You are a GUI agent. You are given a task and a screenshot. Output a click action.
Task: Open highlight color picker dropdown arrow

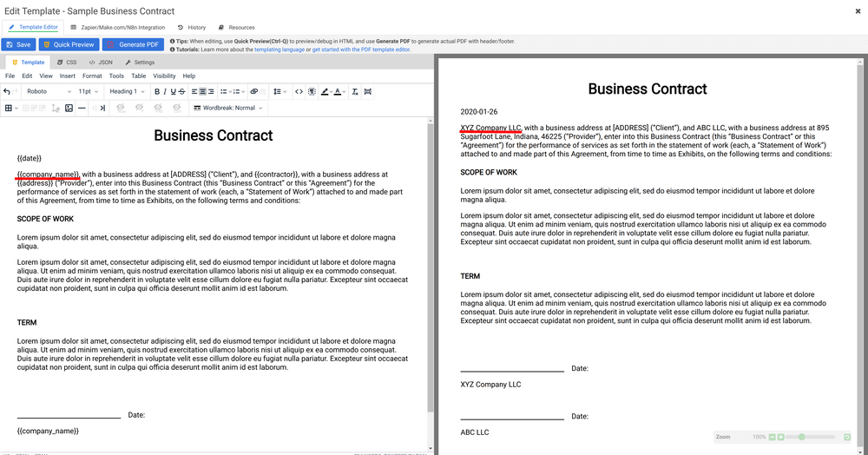pyautogui.click(x=331, y=91)
